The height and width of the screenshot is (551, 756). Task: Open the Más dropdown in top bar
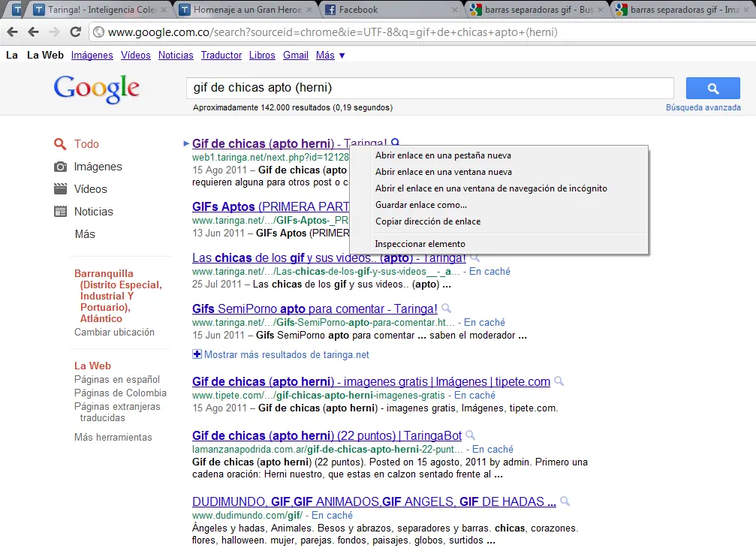[330, 56]
